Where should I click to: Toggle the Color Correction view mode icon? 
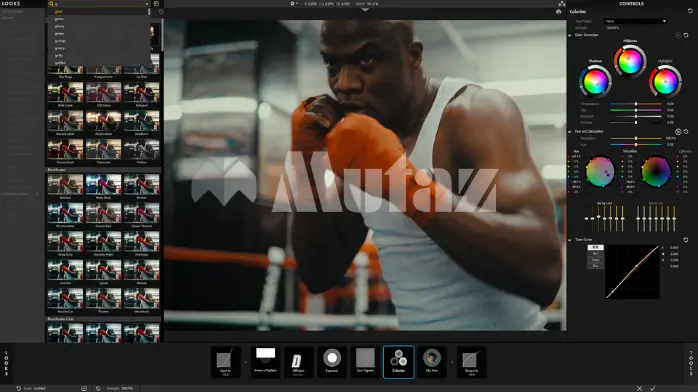coord(678,35)
